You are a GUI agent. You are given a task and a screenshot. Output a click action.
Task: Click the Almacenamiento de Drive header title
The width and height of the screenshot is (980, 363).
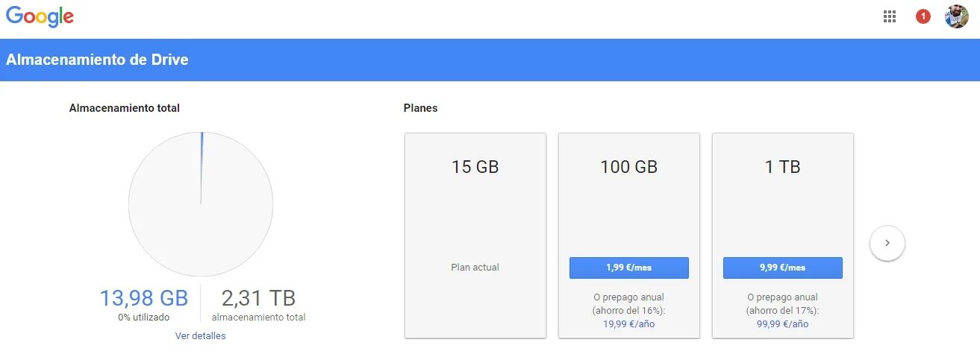point(97,60)
